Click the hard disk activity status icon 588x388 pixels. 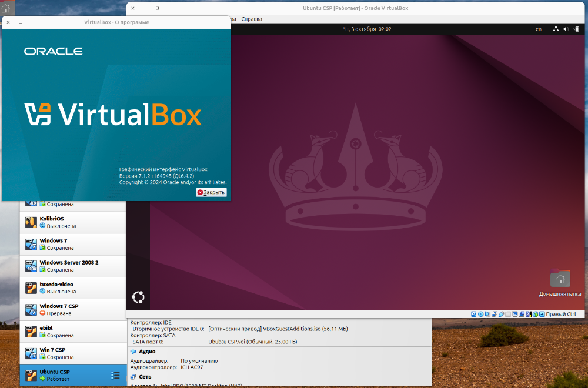pyautogui.click(x=473, y=314)
